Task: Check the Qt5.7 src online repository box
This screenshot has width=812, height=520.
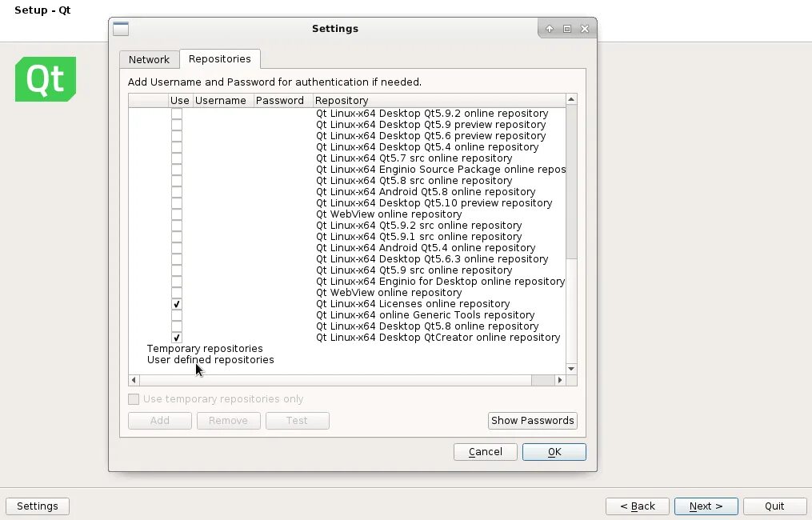Action: pos(177,158)
